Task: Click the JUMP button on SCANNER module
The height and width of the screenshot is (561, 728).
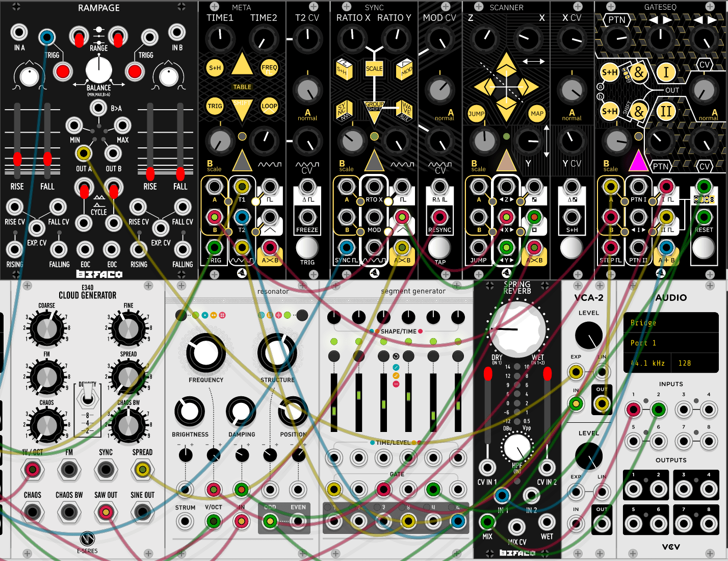Action: (476, 114)
